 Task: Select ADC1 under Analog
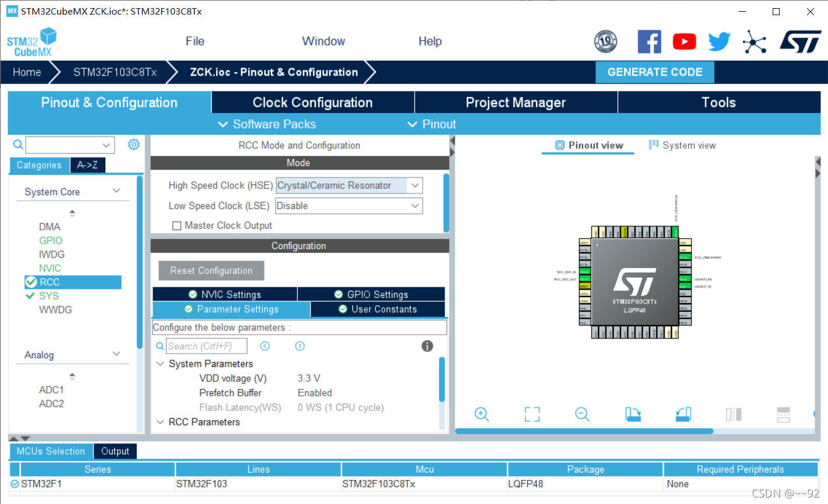click(x=51, y=390)
